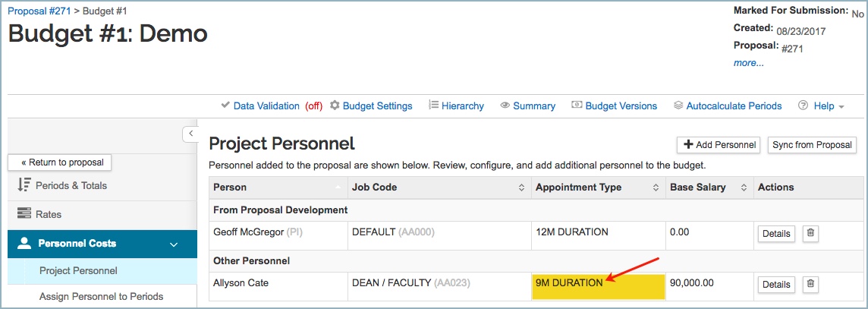Open the Rates section
Viewport: 868px width, 309px height.
pos(102,215)
